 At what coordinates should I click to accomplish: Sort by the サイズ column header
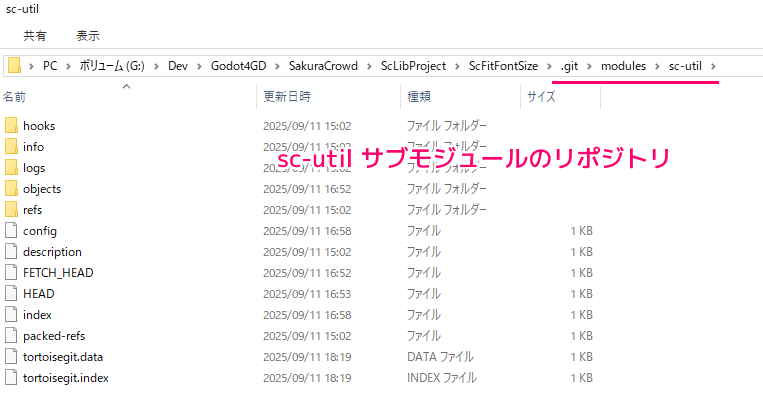click(x=541, y=97)
